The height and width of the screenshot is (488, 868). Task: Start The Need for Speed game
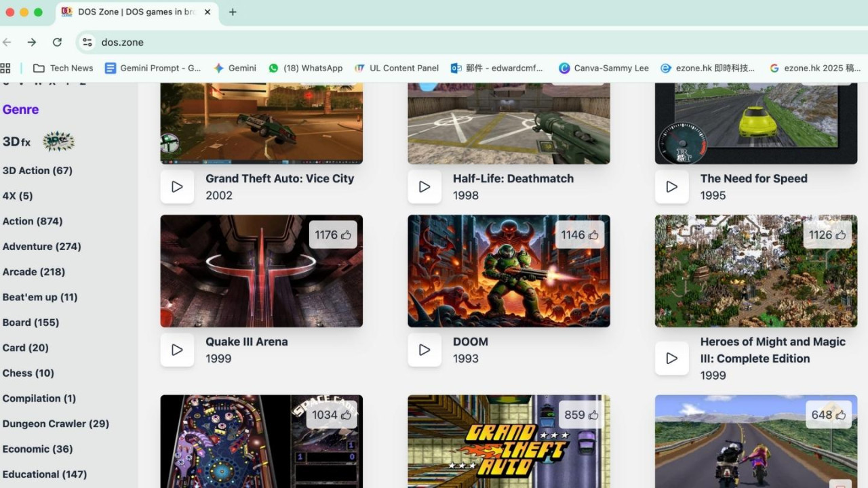(671, 187)
